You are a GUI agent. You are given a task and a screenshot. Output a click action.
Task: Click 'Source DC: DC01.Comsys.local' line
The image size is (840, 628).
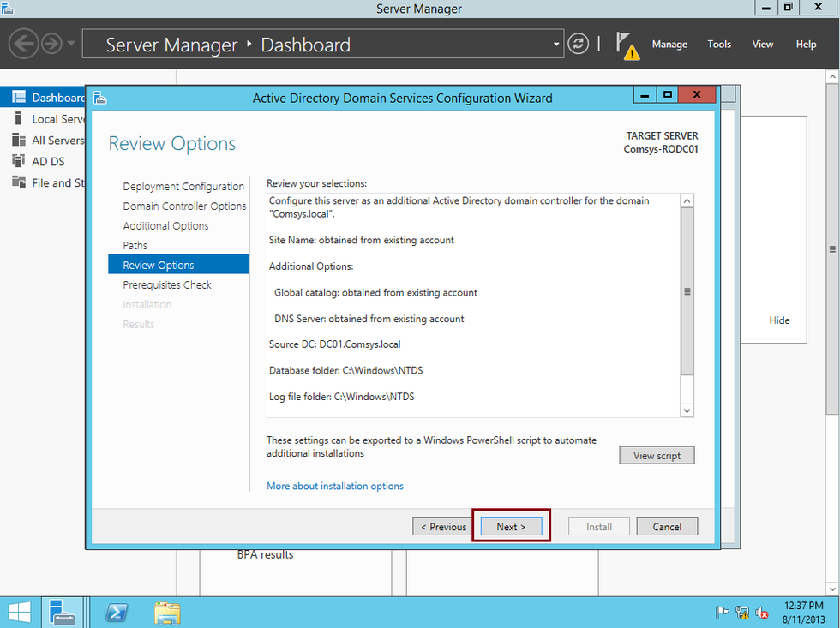pyautogui.click(x=335, y=344)
